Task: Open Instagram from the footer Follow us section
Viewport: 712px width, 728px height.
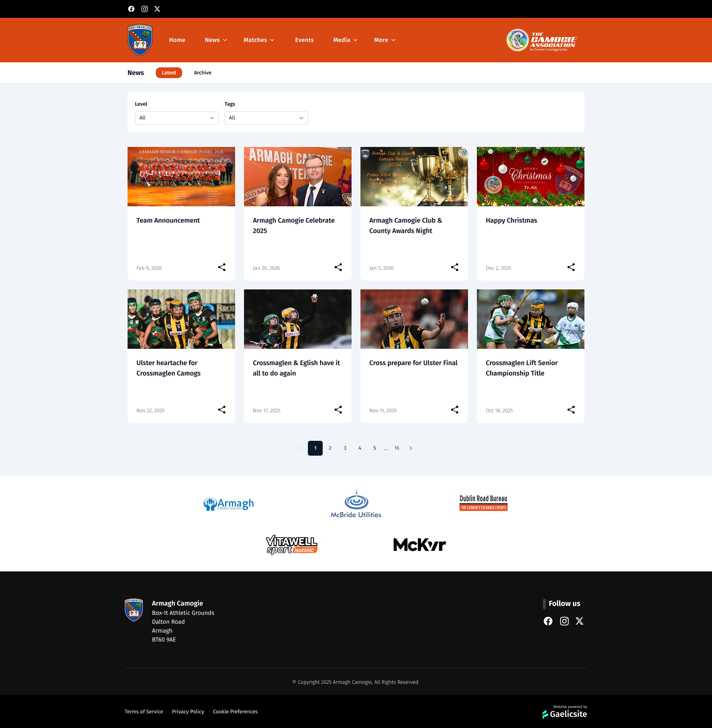Action: [x=564, y=621]
